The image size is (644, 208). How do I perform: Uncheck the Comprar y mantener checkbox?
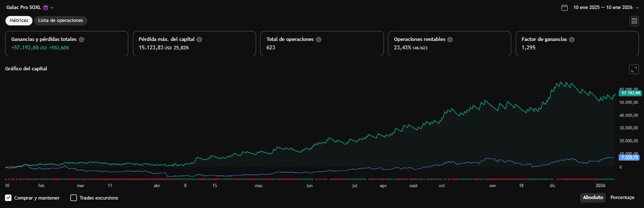coord(9,198)
